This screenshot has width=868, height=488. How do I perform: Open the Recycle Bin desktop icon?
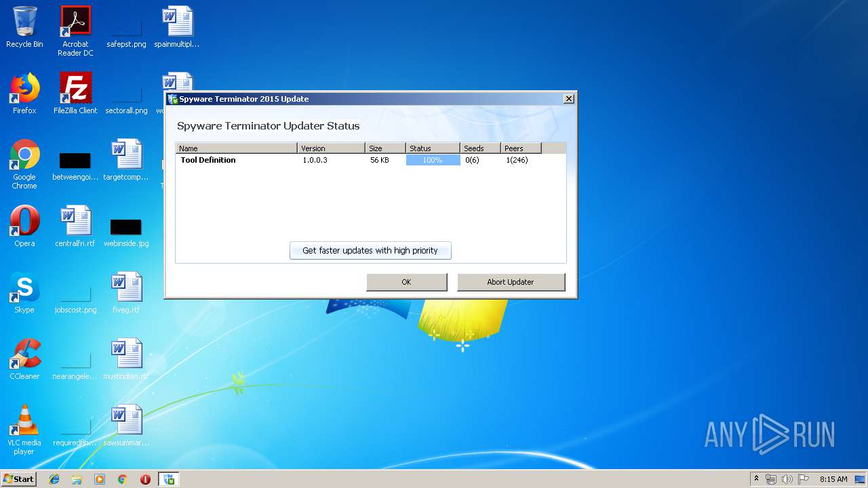[x=24, y=27]
